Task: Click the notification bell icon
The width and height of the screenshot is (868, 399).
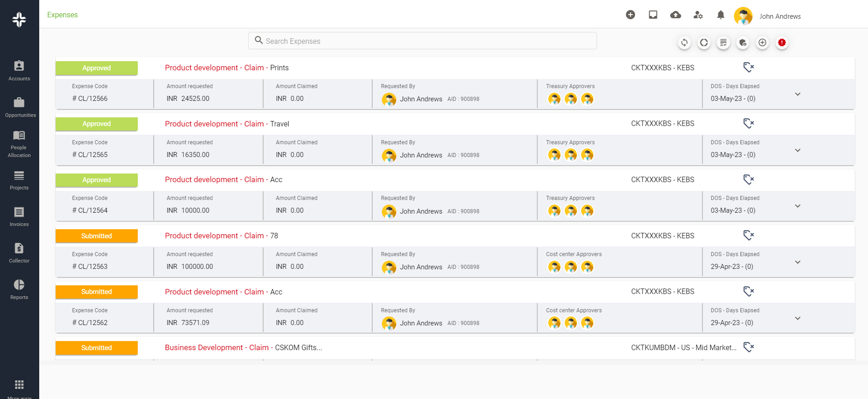Action: pos(721,15)
